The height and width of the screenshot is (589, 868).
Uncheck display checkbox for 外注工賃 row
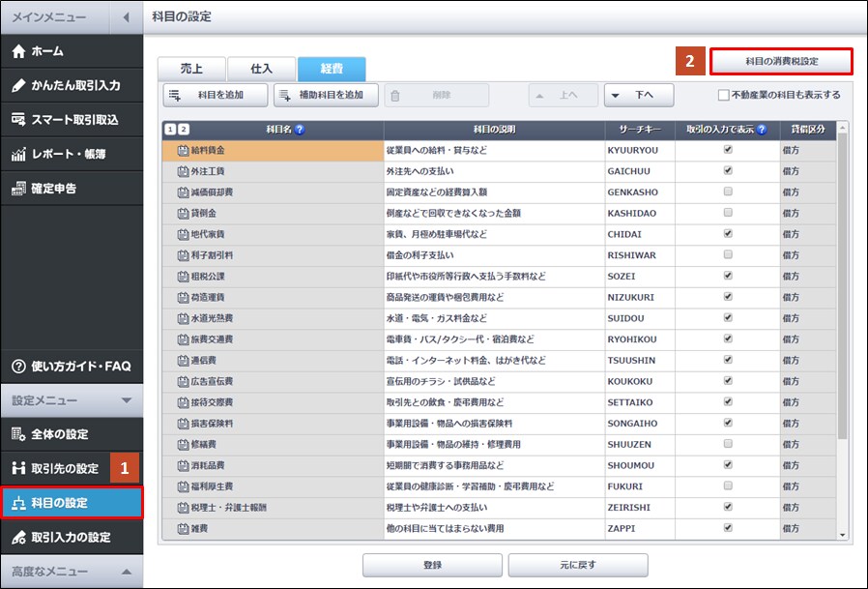(728, 171)
